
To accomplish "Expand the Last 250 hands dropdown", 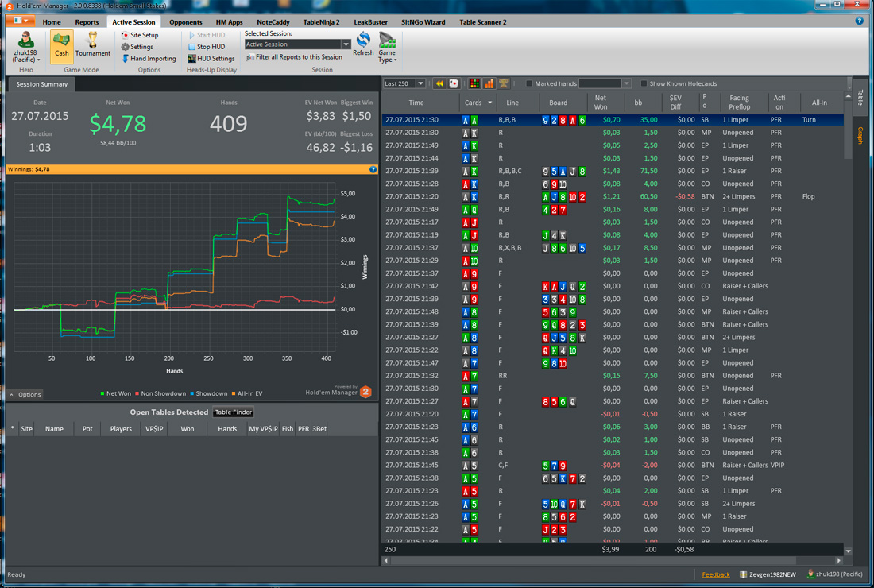I will pyautogui.click(x=421, y=83).
